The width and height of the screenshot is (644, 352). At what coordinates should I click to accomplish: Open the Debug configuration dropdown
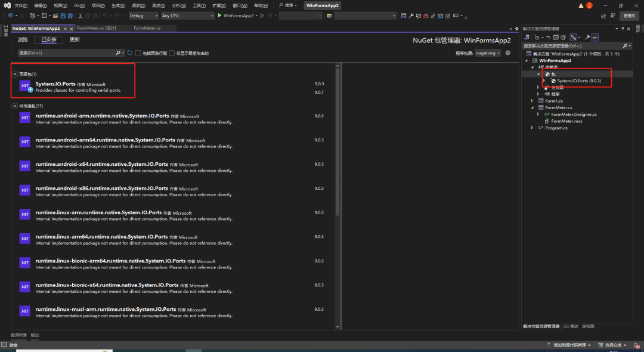[143, 16]
